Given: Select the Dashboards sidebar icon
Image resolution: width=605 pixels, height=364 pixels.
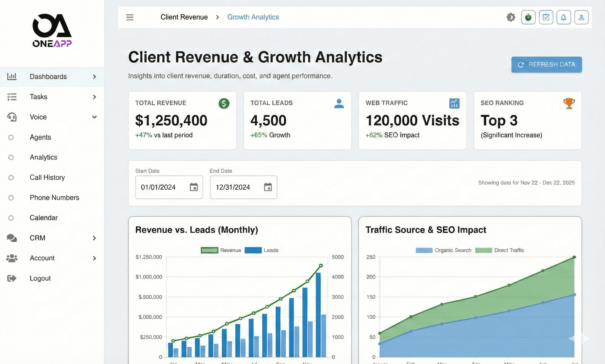Looking at the screenshot, I should (x=12, y=76).
